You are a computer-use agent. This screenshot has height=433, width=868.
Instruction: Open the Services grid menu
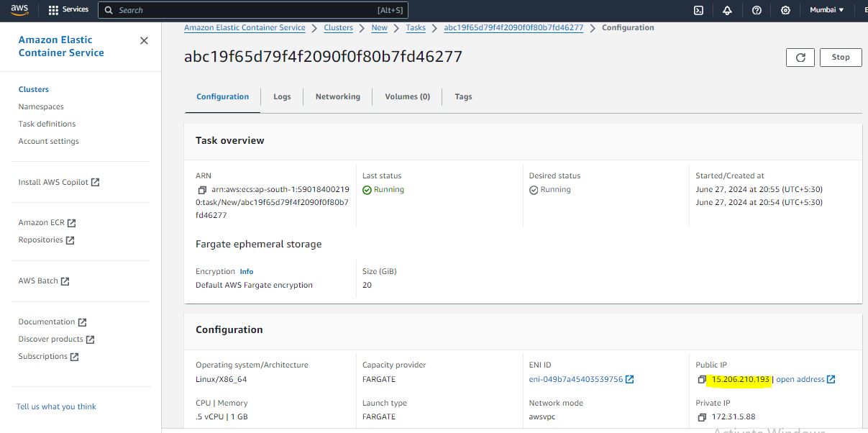(68, 10)
